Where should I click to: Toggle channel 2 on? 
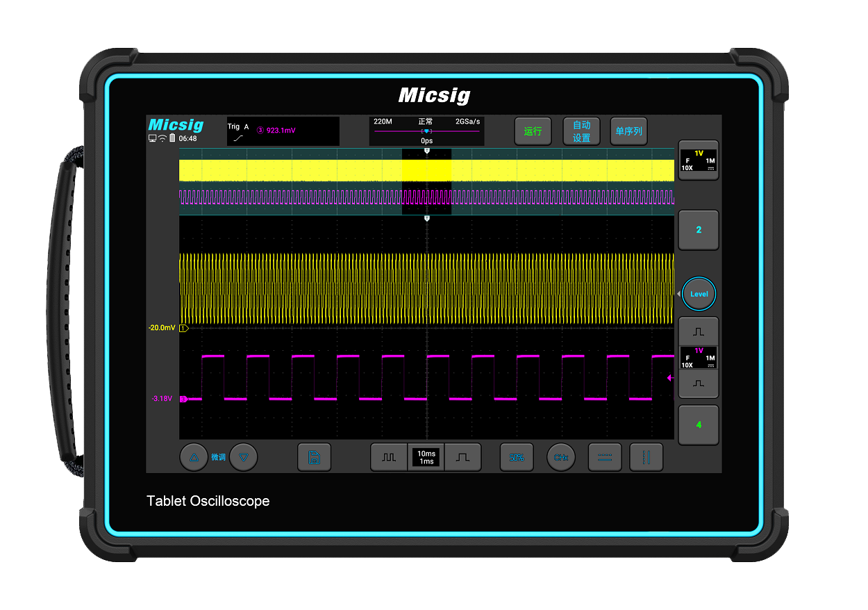pyautogui.click(x=698, y=230)
